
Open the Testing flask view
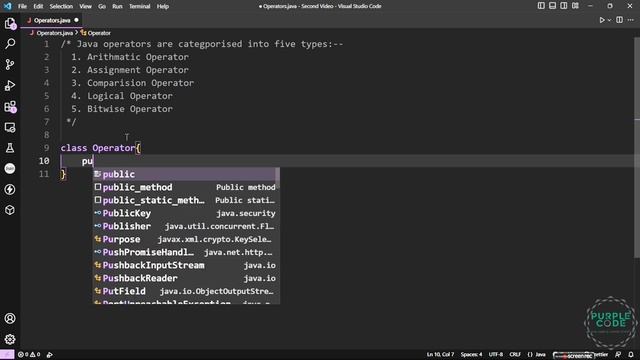pos(10,148)
